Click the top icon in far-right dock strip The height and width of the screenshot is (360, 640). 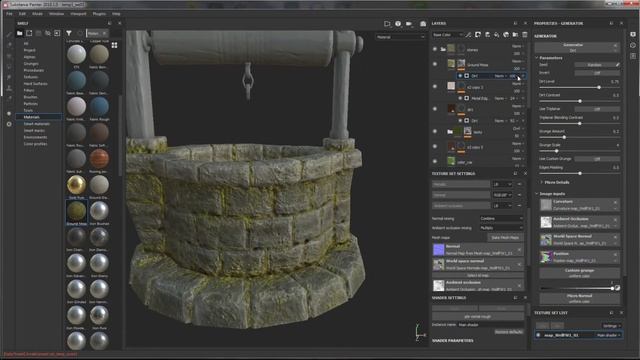[x=633, y=34]
